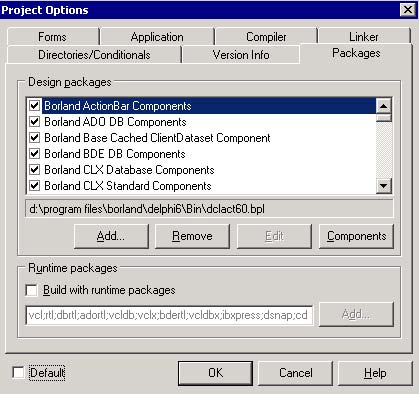Uncheck Borland CLX Database Components checkbox
Image resolution: width=419 pixels, height=394 pixels.
tap(35, 170)
